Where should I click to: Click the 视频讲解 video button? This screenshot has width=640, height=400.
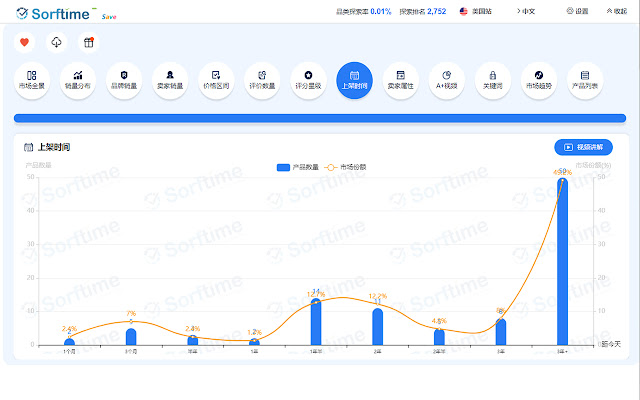(x=583, y=147)
